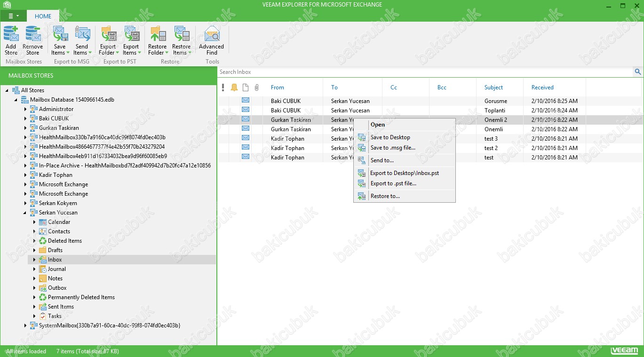Click the Cc column header
This screenshot has width=644, height=357.
pos(394,87)
